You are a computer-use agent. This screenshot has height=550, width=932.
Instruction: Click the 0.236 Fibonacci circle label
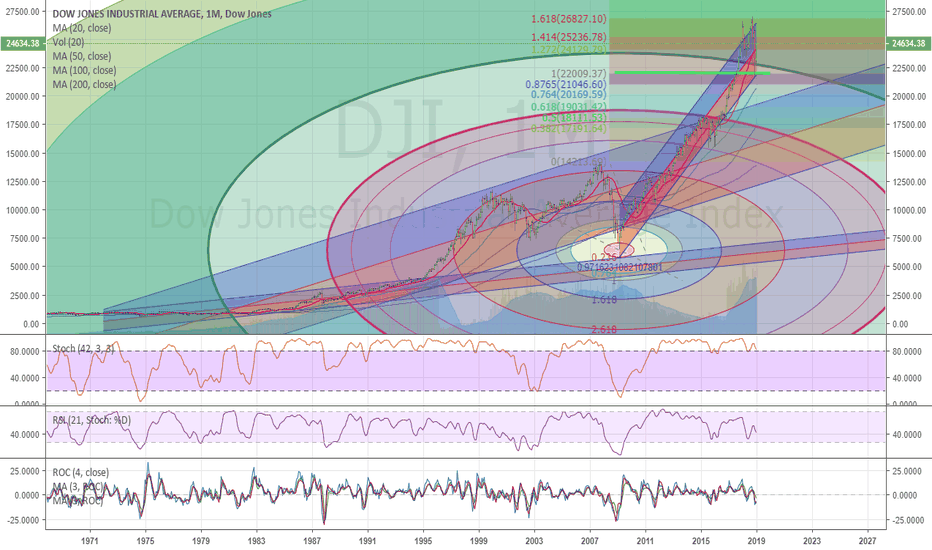[604, 257]
